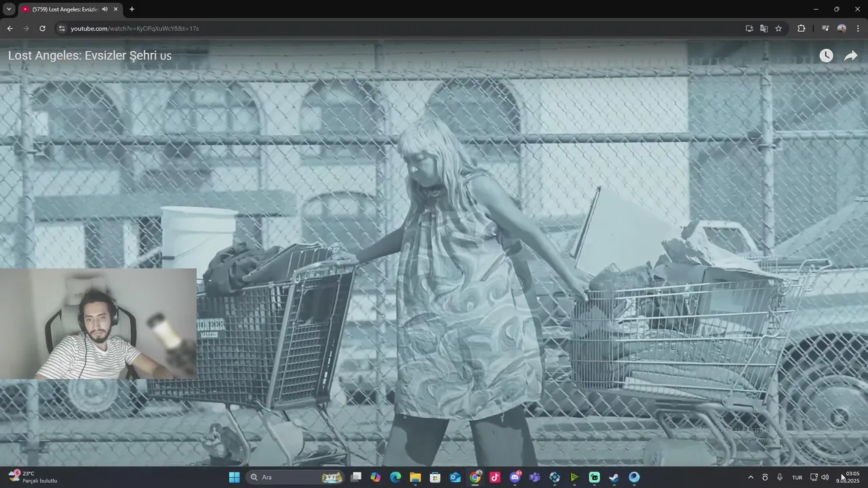Switch TUR keyboard language indicator
Screen dimensions: 868x488
pyautogui.click(x=797, y=477)
